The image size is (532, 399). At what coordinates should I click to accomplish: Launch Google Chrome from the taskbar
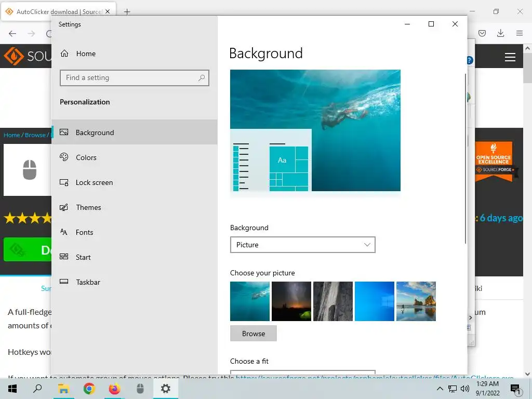(x=89, y=389)
